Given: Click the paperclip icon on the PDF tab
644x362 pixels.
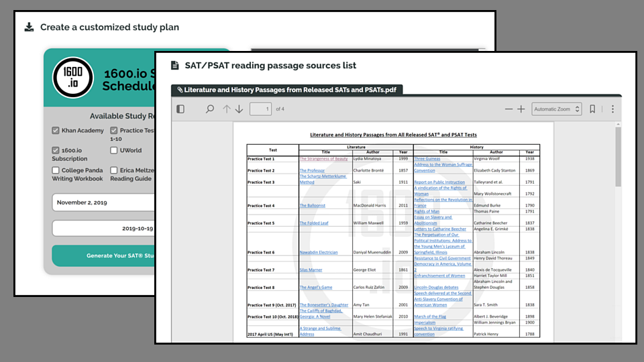Looking at the screenshot, I should (x=180, y=89).
